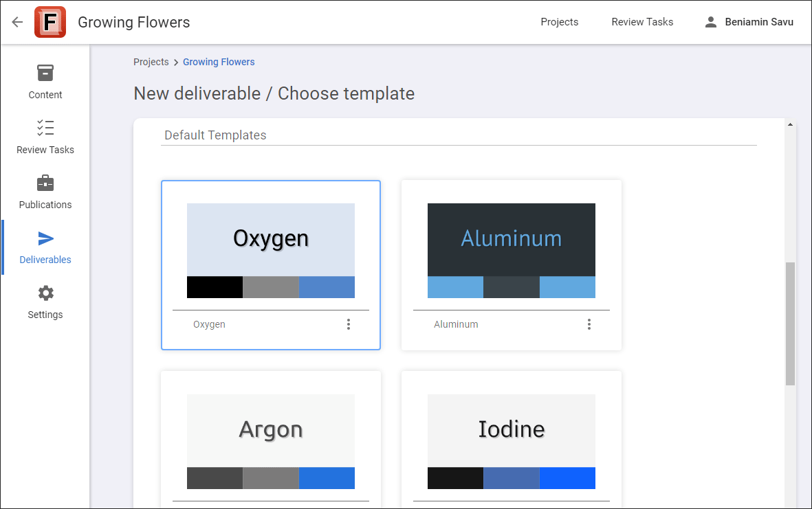Click the Oxygen template name label
This screenshot has height=509, width=812.
click(x=209, y=324)
